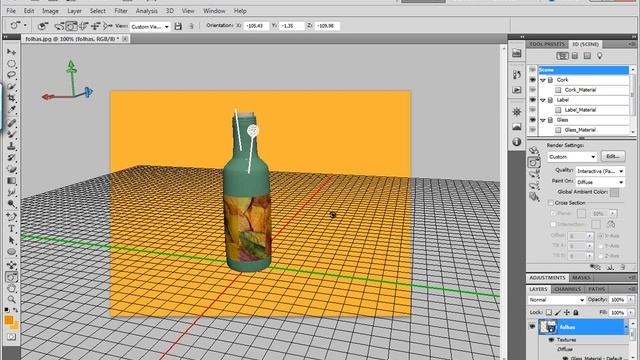Switch to the Tool Presets tab
The image size is (640, 360).
click(x=547, y=44)
